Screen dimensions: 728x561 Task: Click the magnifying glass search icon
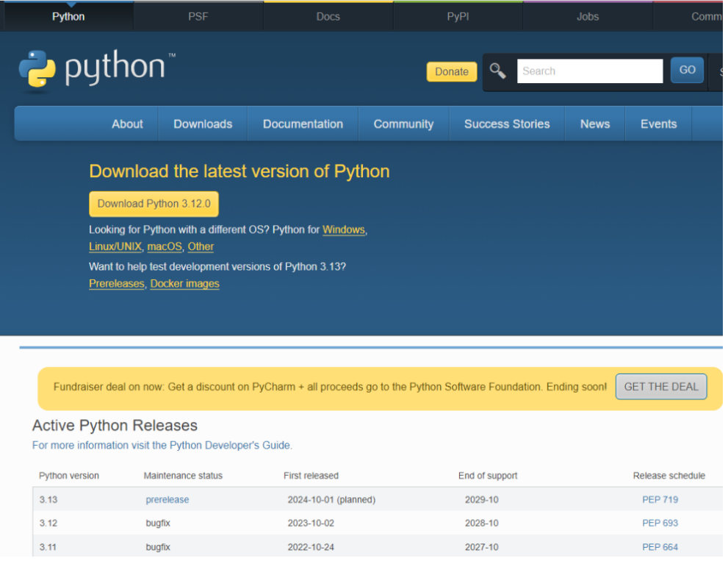(x=497, y=71)
